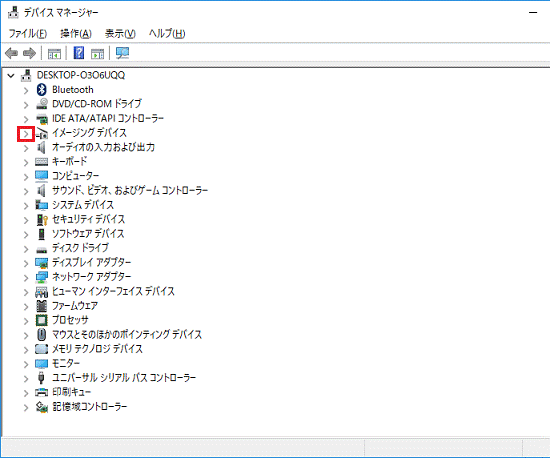Screen dimensions: 550x458
Task: Click the 記憶域コントローラー icon
Action: pyautogui.click(x=42, y=407)
